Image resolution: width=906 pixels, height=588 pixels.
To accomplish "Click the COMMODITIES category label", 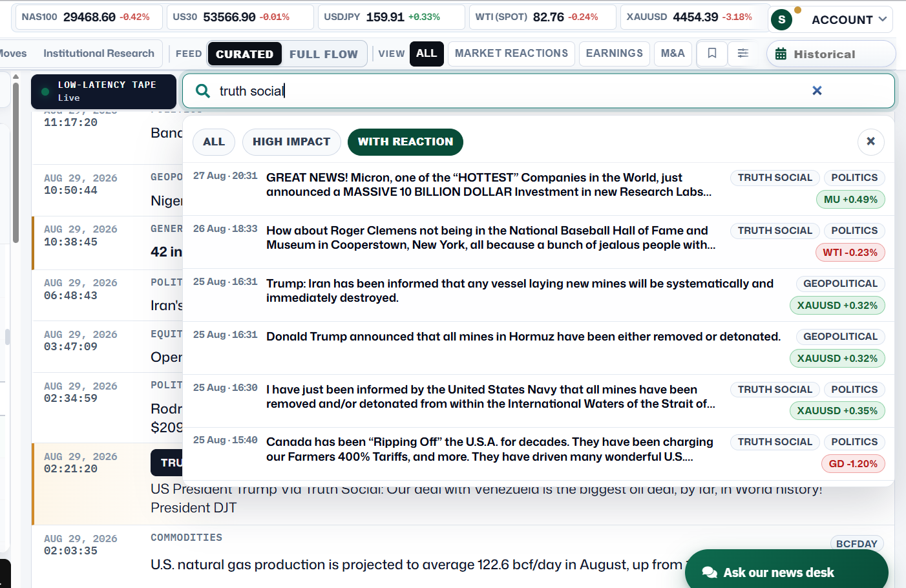I will click(x=186, y=538).
